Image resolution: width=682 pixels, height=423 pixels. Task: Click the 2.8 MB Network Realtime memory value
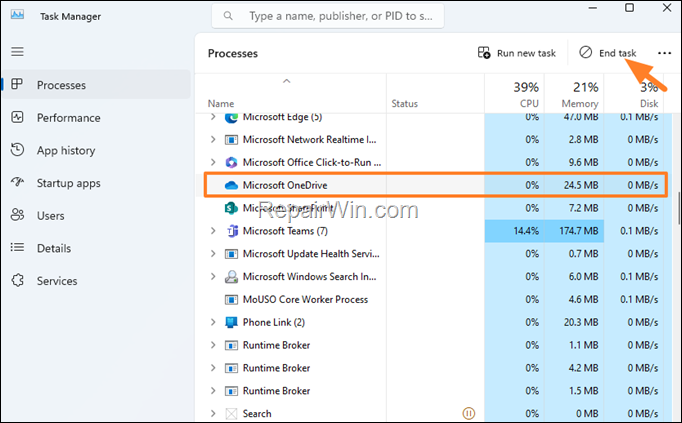pyautogui.click(x=583, y=140)
